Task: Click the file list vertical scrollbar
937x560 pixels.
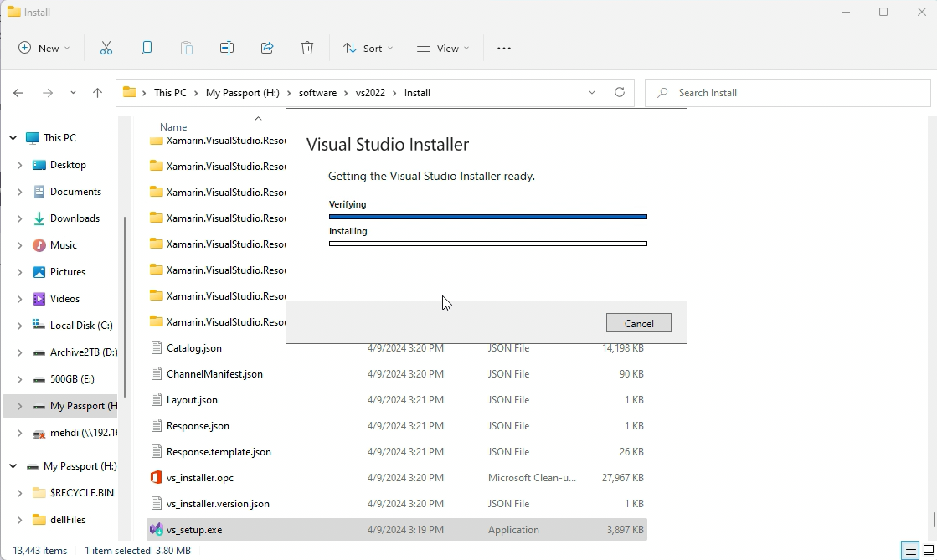Action: click(934, 520)
